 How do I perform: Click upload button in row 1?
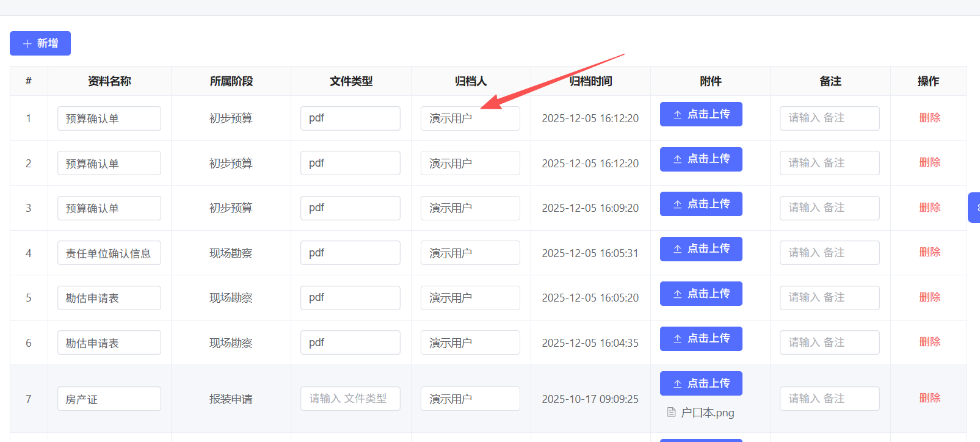click(x=701, y=114)
